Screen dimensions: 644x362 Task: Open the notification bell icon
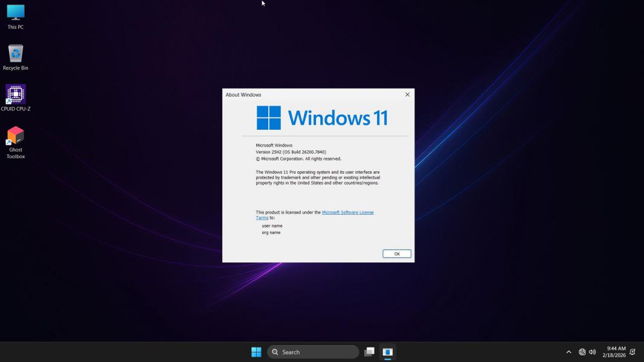tap(633, 352)
